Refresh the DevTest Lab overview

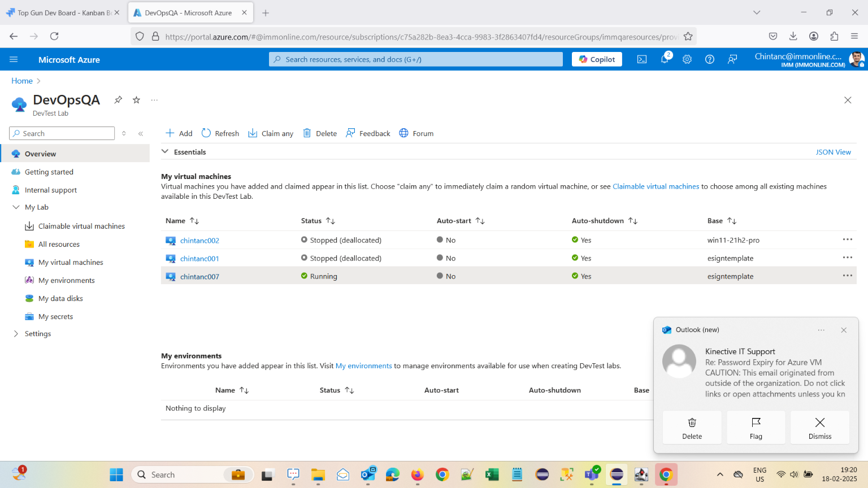tap(220, 133)
